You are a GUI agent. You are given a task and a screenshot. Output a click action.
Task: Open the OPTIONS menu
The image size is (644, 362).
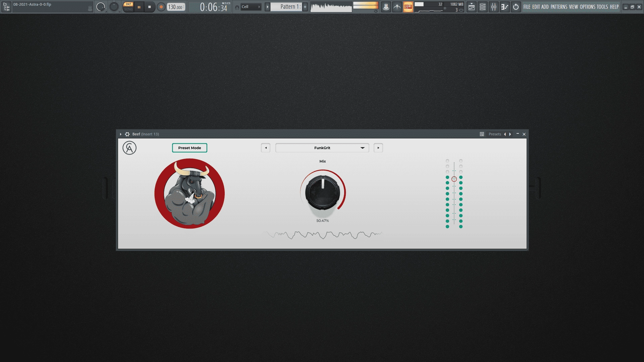coord(588,7)
